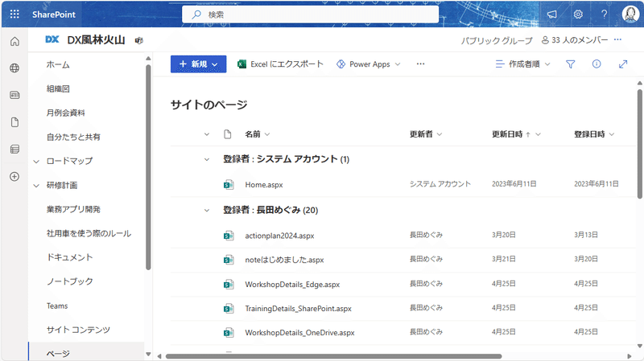The image size is (644, 361).
Task: Open the 更新者 column menu
Action: (426, 134)
